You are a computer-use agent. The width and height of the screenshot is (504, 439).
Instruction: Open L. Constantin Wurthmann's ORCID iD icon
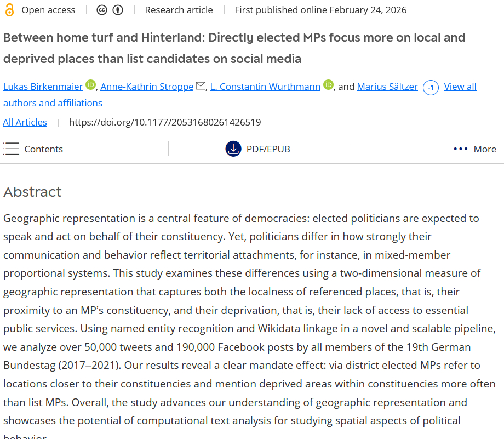[328, 85]
